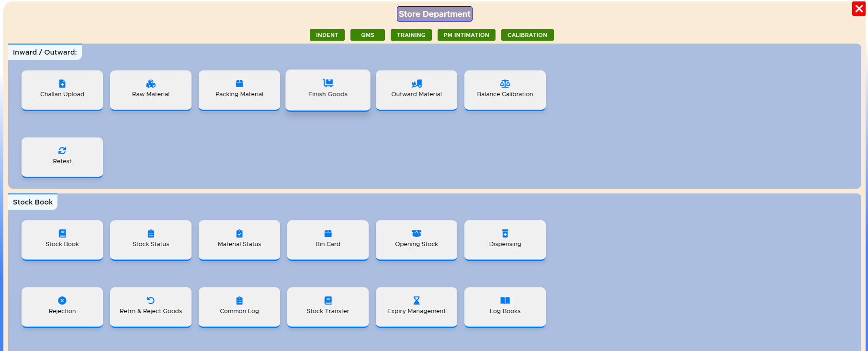This screenshot has height=351, width=868.
Task: Click the Retrn & Reject Goods button
Action: [151, 307]
